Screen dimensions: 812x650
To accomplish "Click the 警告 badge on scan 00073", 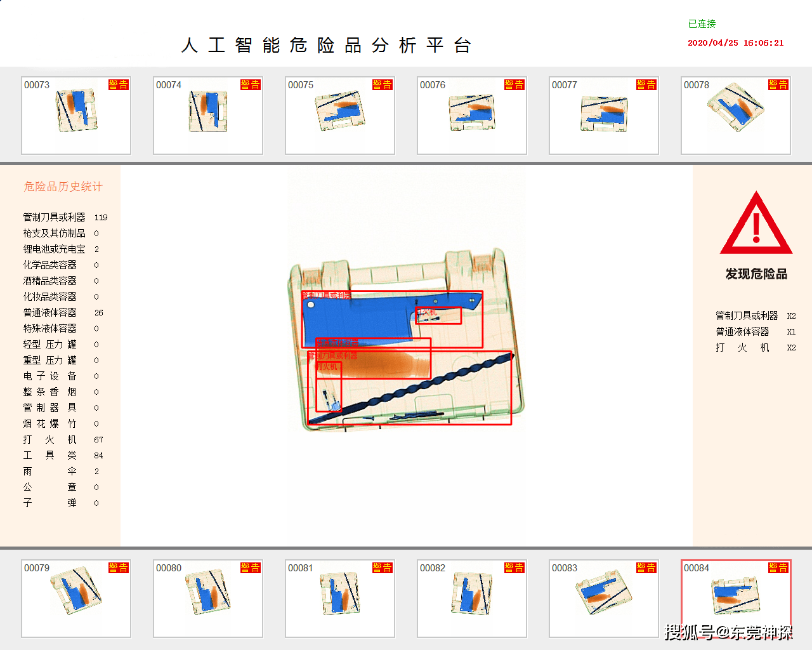I will [119, 84].
